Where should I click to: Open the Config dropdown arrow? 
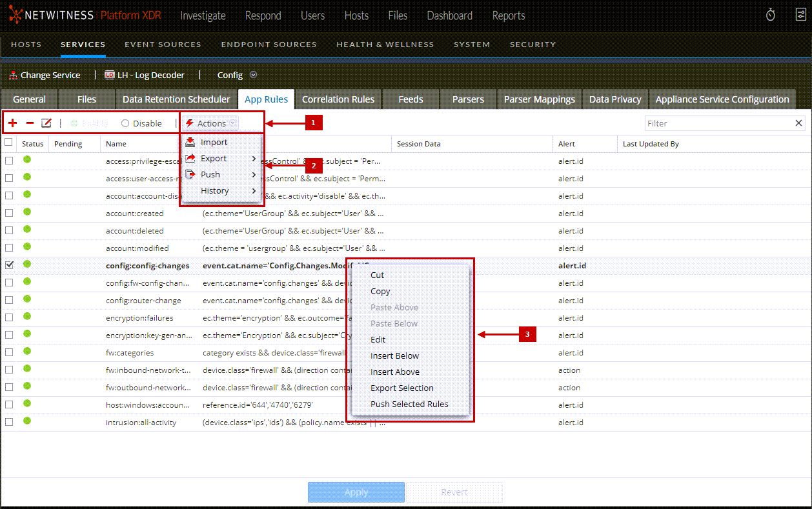pyautogui.click(x=253, y=75)
